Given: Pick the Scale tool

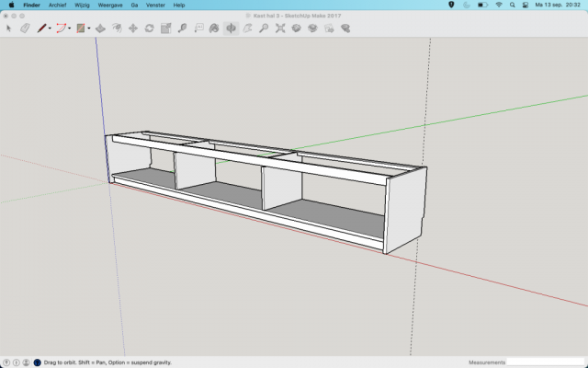Looking at the screenshot, I should (x=165, y=29).
